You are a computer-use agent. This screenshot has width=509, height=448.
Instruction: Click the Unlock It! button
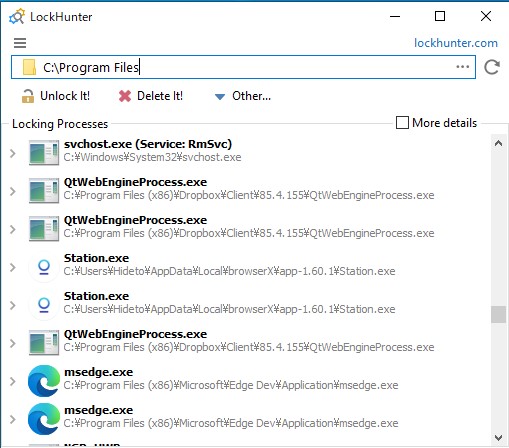pyautogui.click(x=56, y=96)
